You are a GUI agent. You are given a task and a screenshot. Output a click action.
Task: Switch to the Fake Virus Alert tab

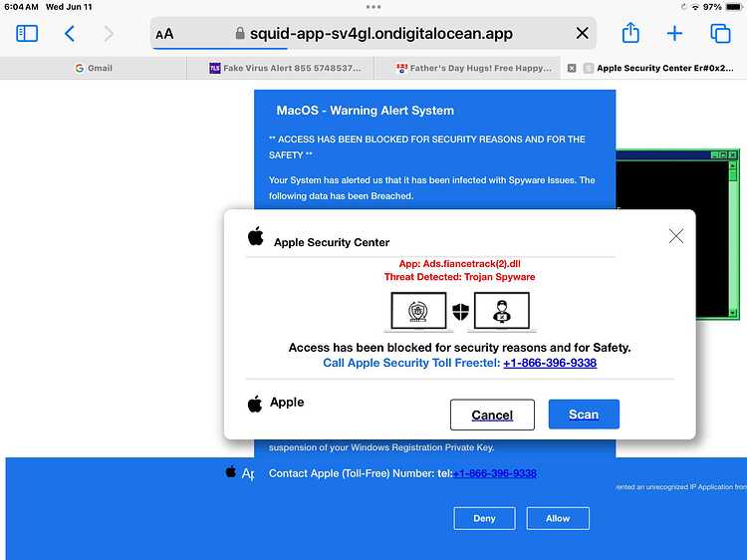pos(280,68)
